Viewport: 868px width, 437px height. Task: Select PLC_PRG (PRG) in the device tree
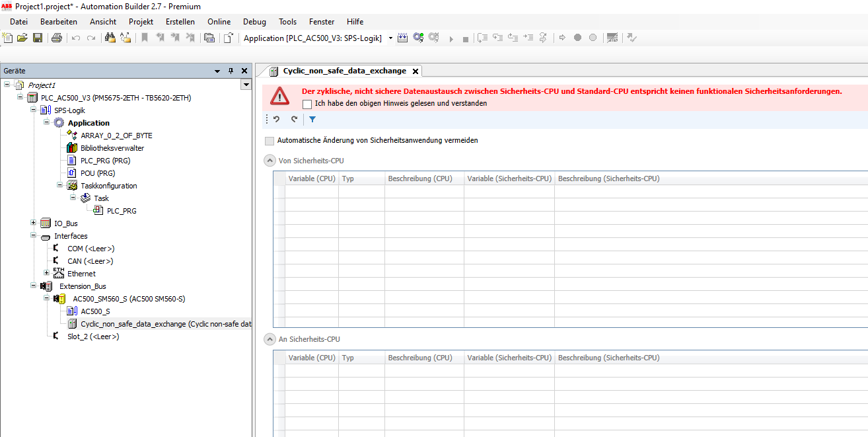pos(106,161)
